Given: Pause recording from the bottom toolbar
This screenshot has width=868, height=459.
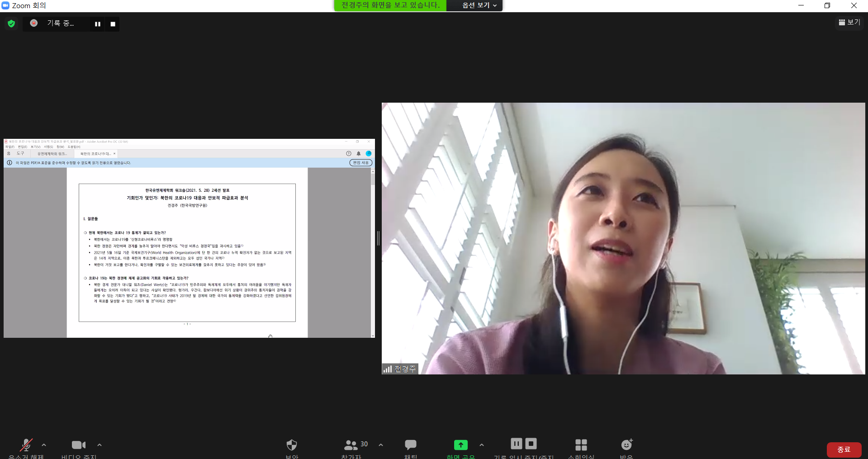Looking at the screenshot, I should pos(516,444).
